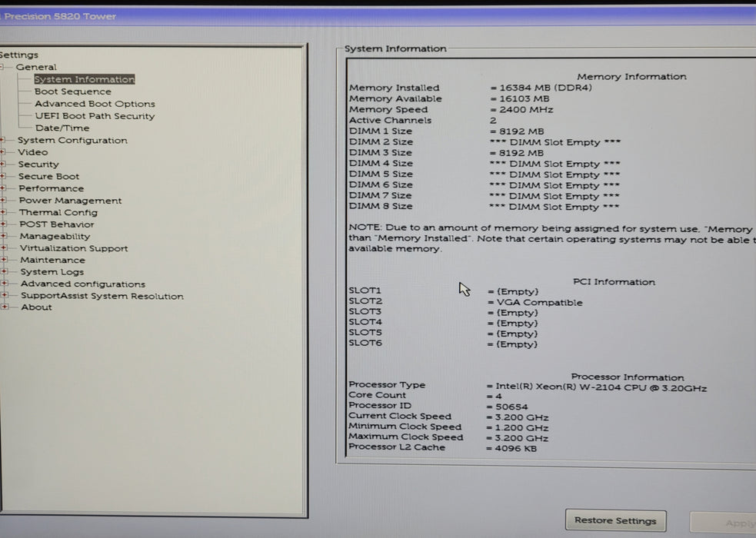Click the Processor ID 50654 value
The image size is (756, 538).
pos(508,407)
